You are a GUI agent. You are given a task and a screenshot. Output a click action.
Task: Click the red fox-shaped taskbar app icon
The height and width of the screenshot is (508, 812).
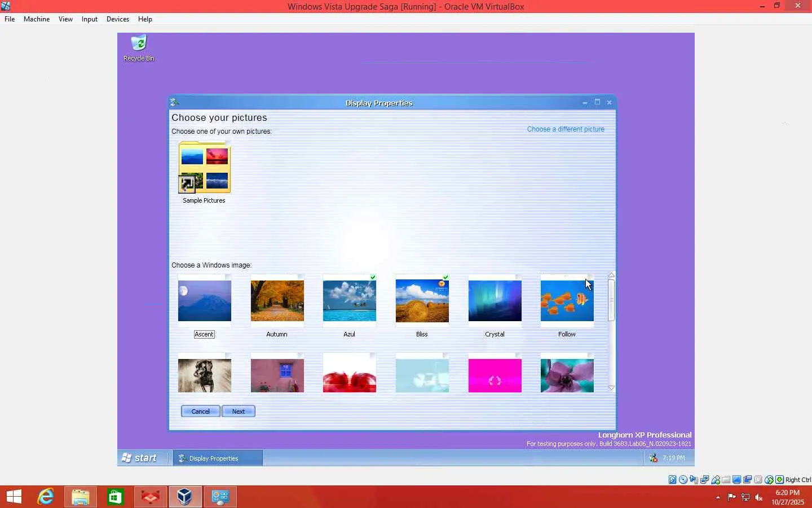tap(151, 497)
